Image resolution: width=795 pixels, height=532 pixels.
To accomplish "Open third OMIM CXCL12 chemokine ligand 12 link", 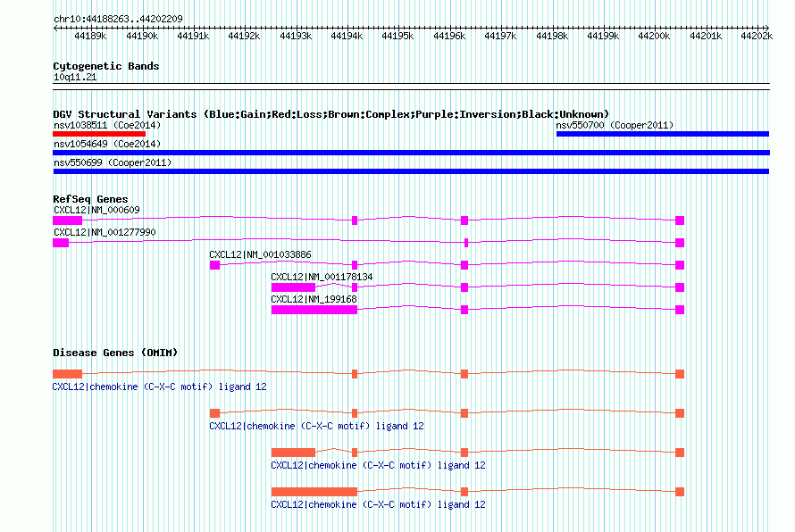I will [x=378, y=465].
